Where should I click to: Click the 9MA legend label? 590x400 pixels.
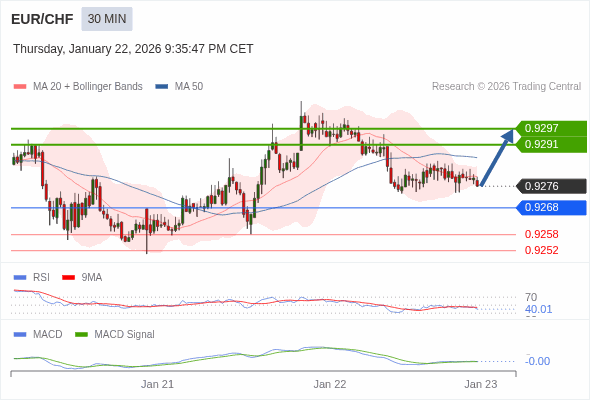pyautogui.click(x=92, y=278)
